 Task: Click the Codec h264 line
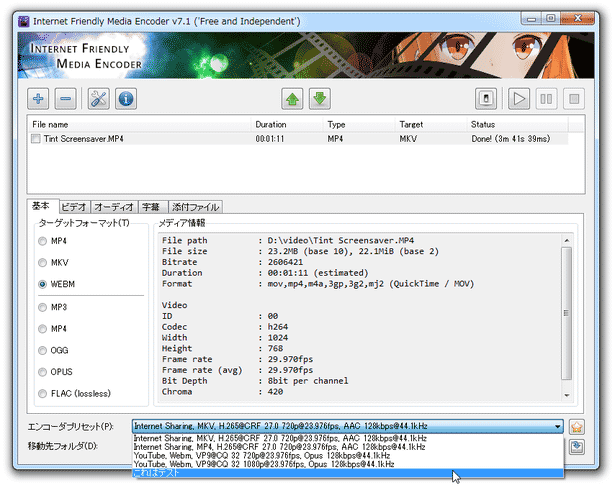point(225,327)
